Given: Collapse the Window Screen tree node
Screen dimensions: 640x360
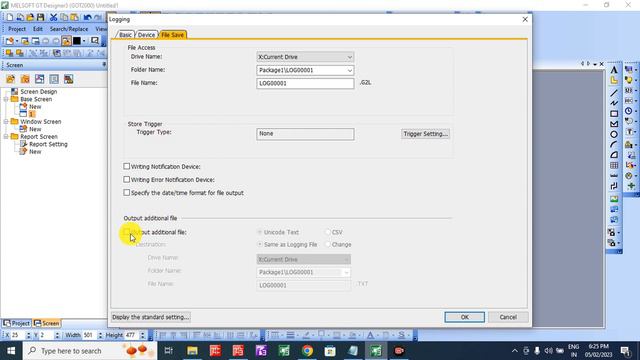Looking at the screenshot, I should click(6, 122).
